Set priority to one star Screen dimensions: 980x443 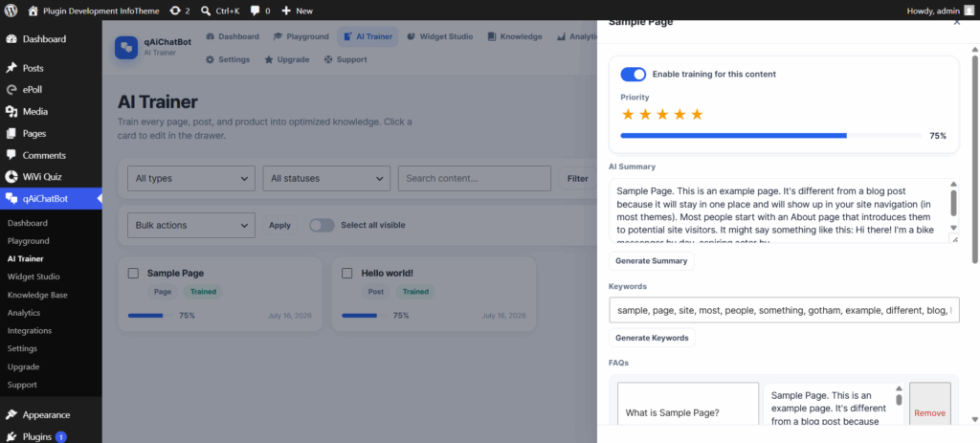628,115
